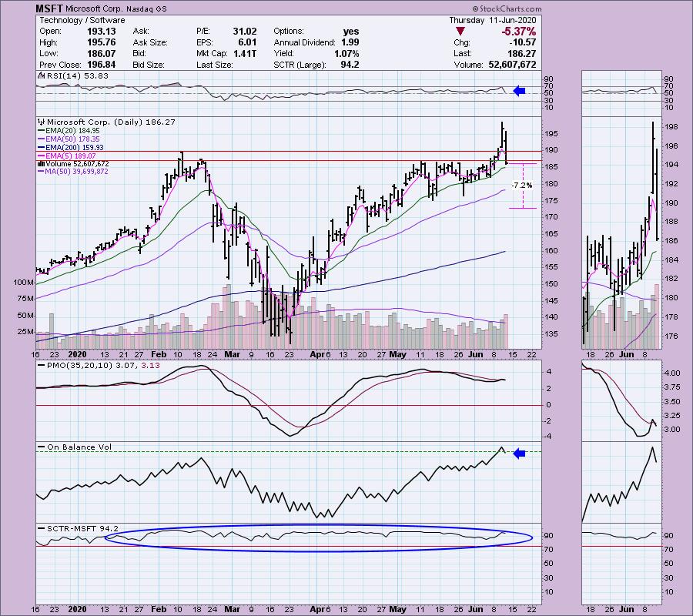Click the Technology / Software sector label
The width and height of the screenshot is (693, 616).
pyautogui.click(x=82, y=20)
